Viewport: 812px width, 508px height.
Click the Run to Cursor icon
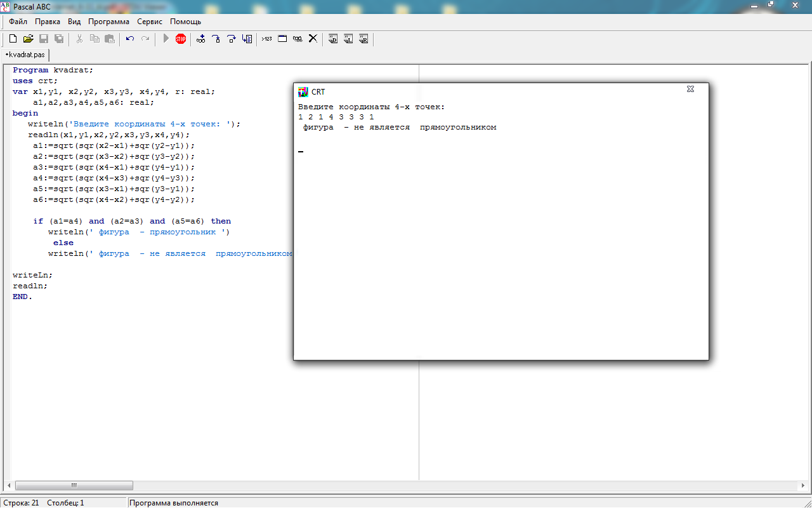coord(247,39)
